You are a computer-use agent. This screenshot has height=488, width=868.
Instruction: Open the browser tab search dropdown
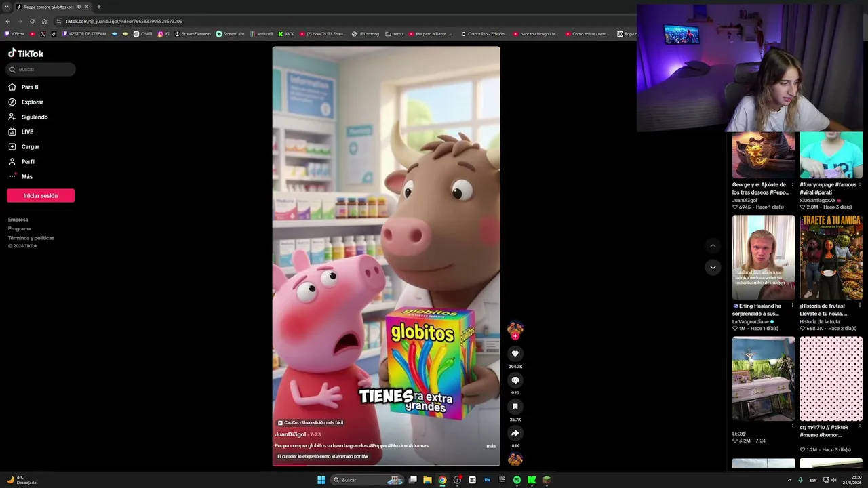coord(7,7)
